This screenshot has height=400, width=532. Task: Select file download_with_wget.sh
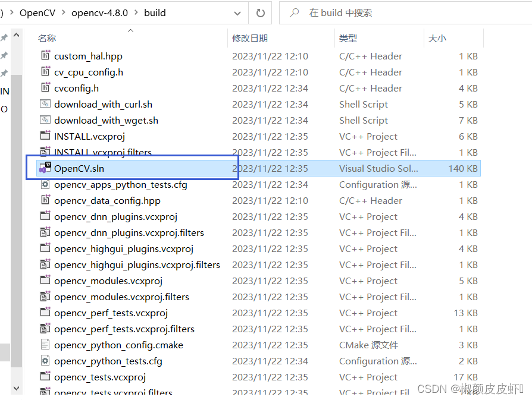106,120
